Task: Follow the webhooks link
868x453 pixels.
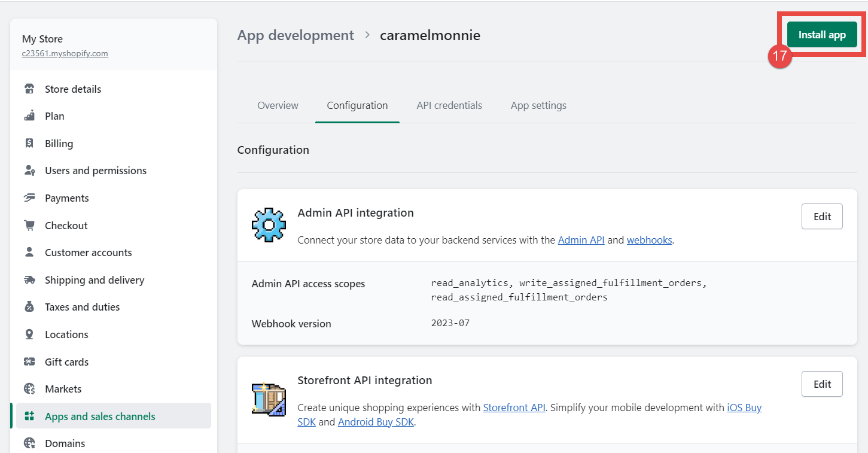Action: click(649, 240)
